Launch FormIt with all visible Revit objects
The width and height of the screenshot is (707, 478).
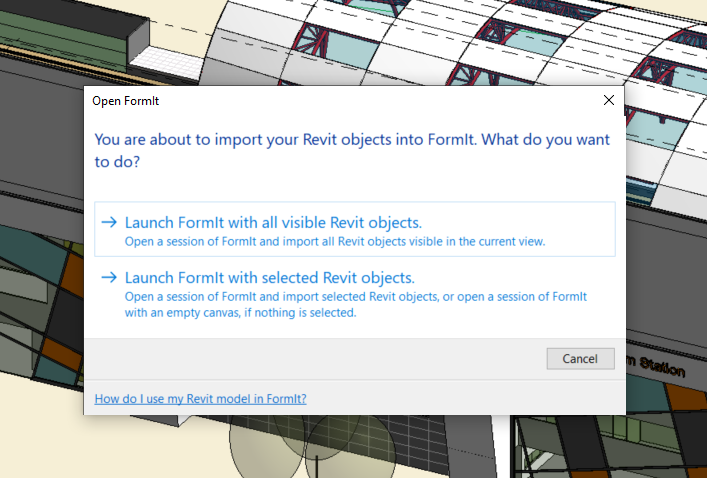[273, 222]
